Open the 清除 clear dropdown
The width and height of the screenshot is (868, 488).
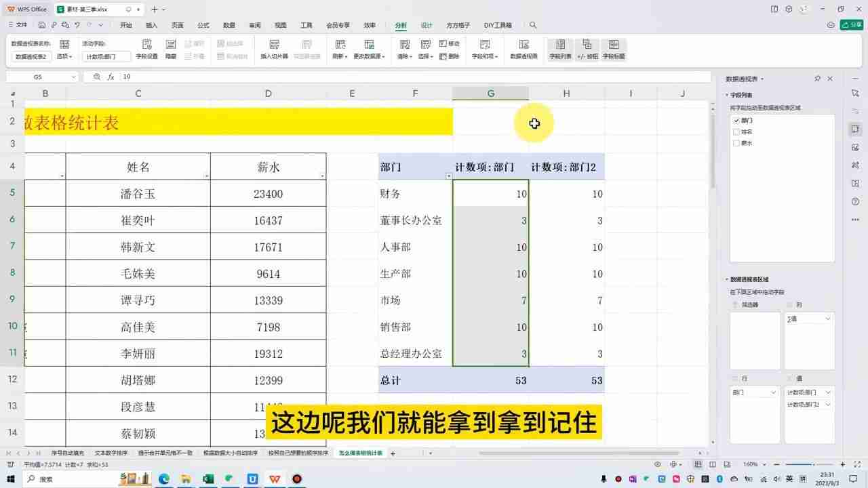click(405, 56)
